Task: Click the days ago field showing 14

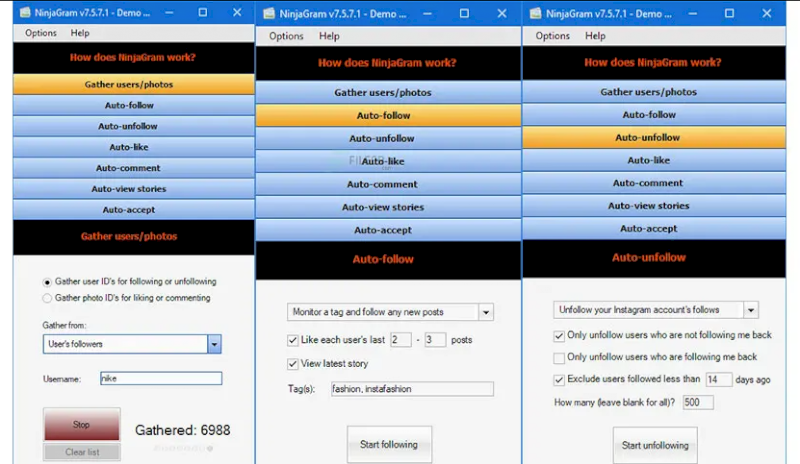Action: (719, 379)
